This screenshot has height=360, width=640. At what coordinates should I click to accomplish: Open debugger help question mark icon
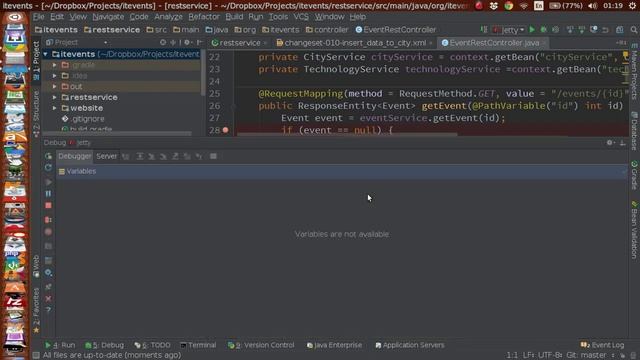(x=48, y=310)
